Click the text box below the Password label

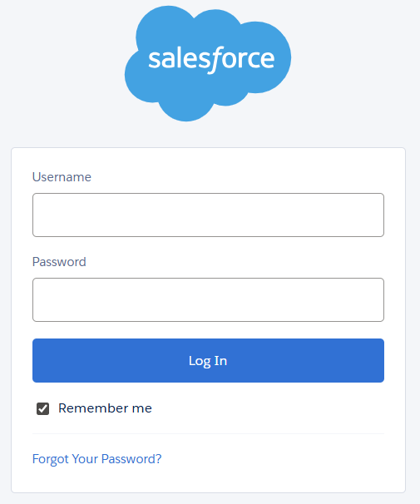pyautogui.click(x=208, y=300)
